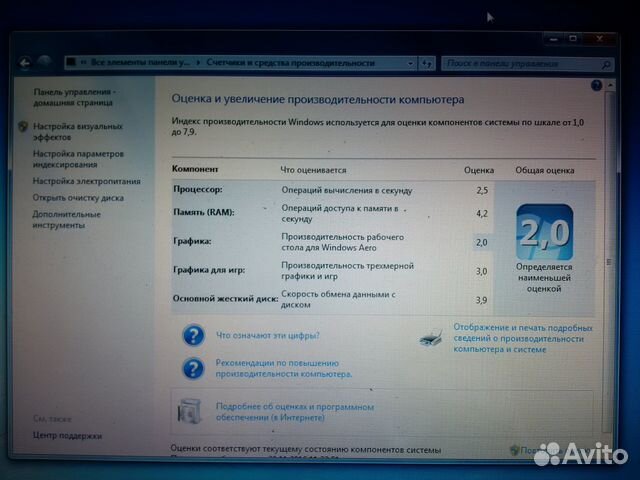This screenshot has width=640, height=480.
Task: Open 'Дополнительные инструменты' link
Action: [66, 220]
